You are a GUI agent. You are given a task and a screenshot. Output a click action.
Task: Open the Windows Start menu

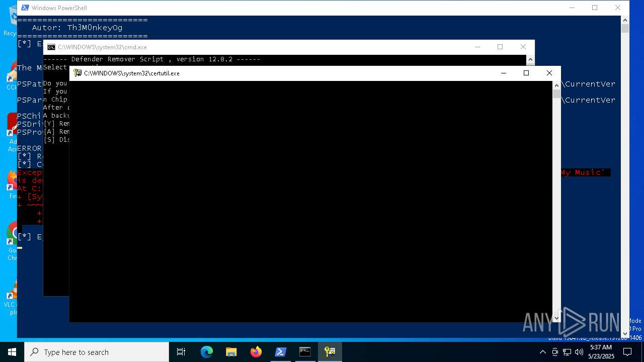12,352
